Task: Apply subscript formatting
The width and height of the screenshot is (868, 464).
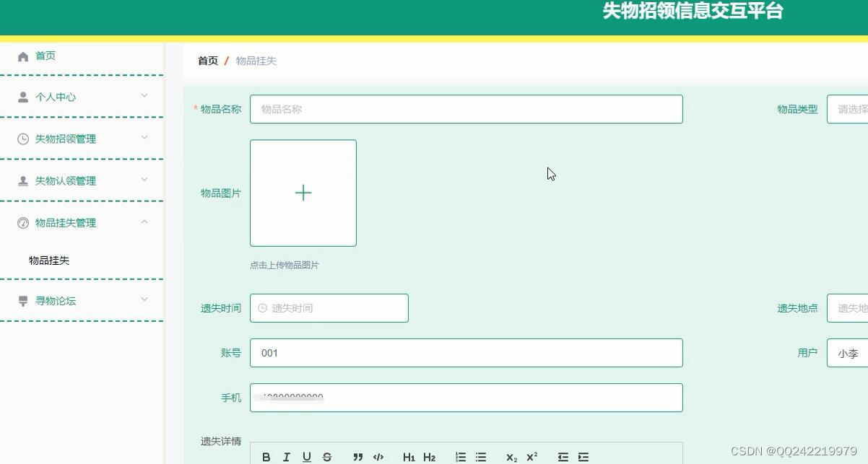Action: [512, 457]
